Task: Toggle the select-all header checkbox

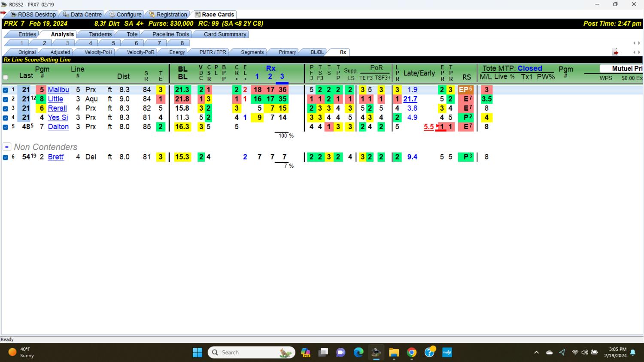Action: coord(6,78)
